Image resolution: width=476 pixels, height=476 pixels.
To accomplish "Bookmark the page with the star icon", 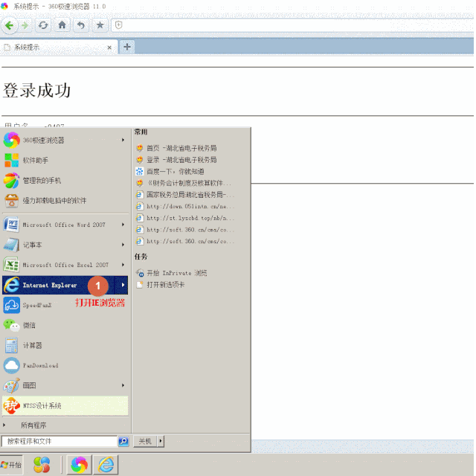I will click(100, 25).
